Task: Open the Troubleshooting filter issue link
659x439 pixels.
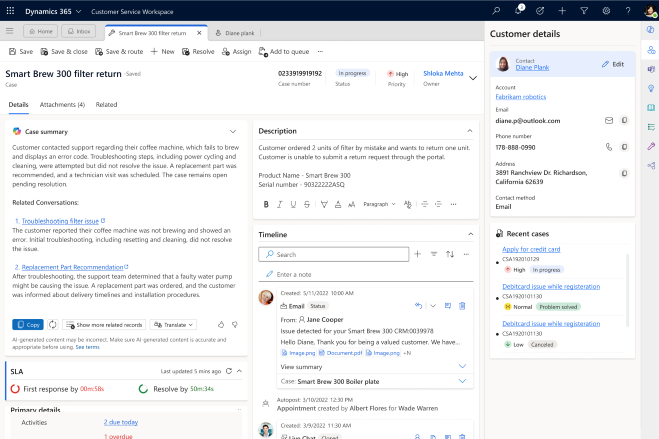Action: click(60, 221)
